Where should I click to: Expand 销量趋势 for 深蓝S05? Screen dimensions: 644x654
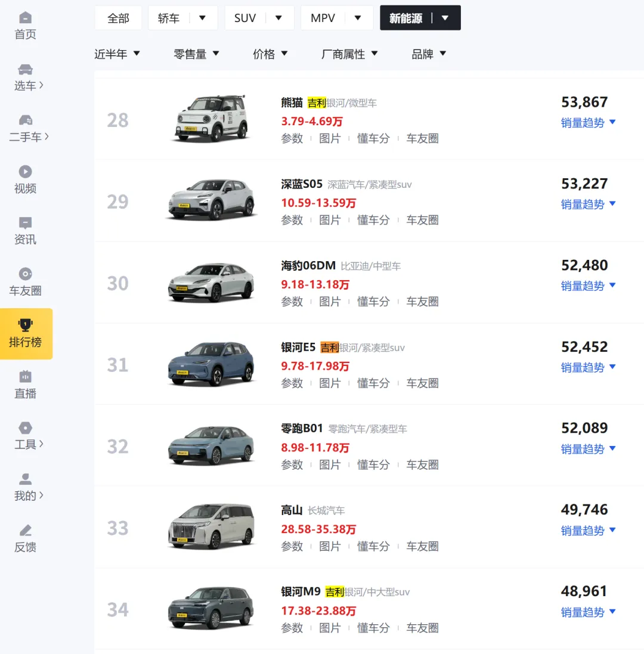[588, 204]
